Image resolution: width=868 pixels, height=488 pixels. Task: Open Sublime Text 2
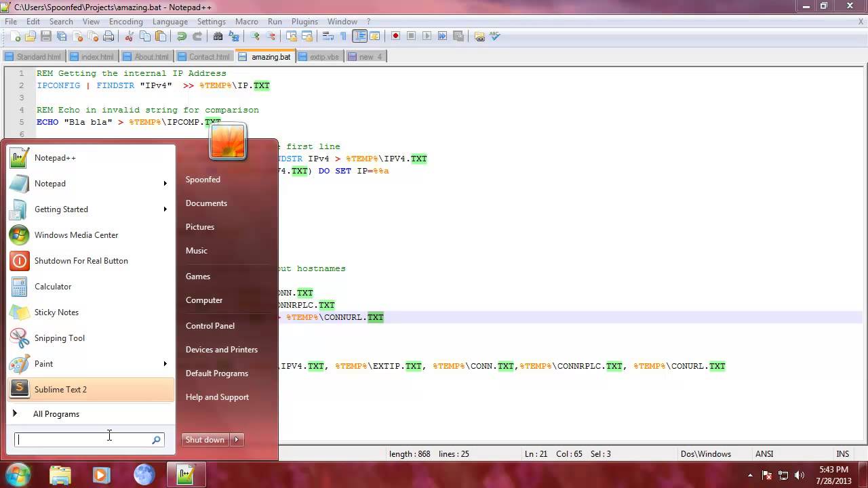pos(92,390)
